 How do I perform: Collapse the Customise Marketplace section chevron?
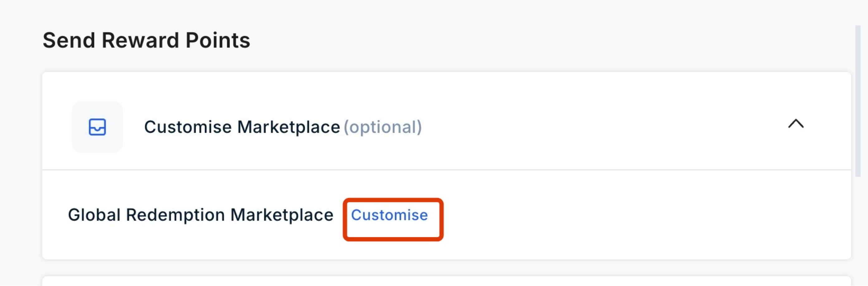796,124
